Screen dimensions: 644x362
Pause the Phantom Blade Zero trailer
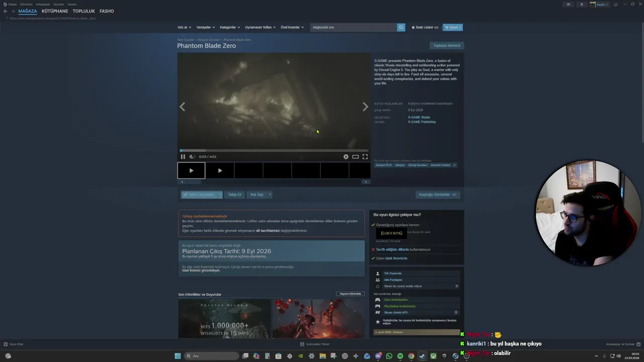click(x=183, y=156)
